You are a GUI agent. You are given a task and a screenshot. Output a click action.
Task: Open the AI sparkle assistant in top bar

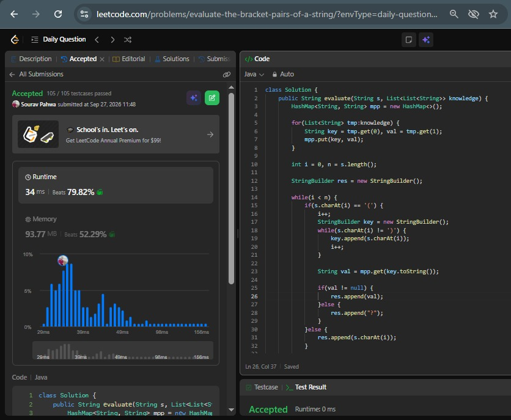click(426, 40)
